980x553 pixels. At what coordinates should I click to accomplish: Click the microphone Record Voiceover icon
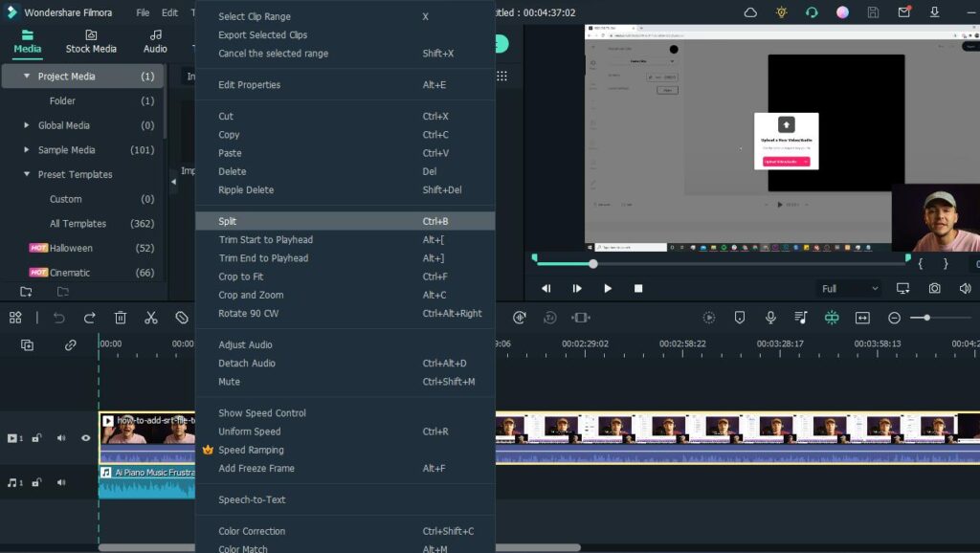[x=770, y=318]
